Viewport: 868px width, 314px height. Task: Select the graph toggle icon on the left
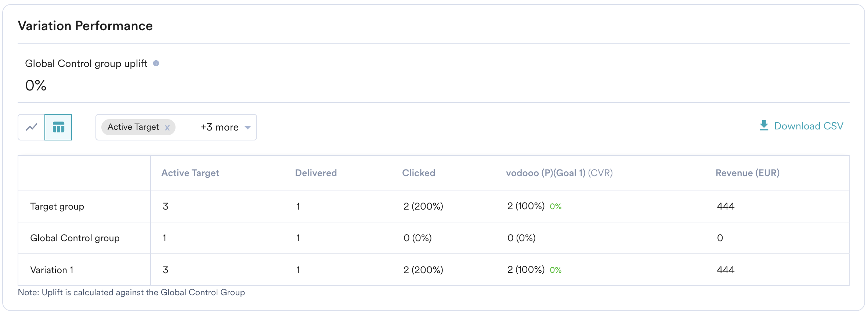(32, 127)
